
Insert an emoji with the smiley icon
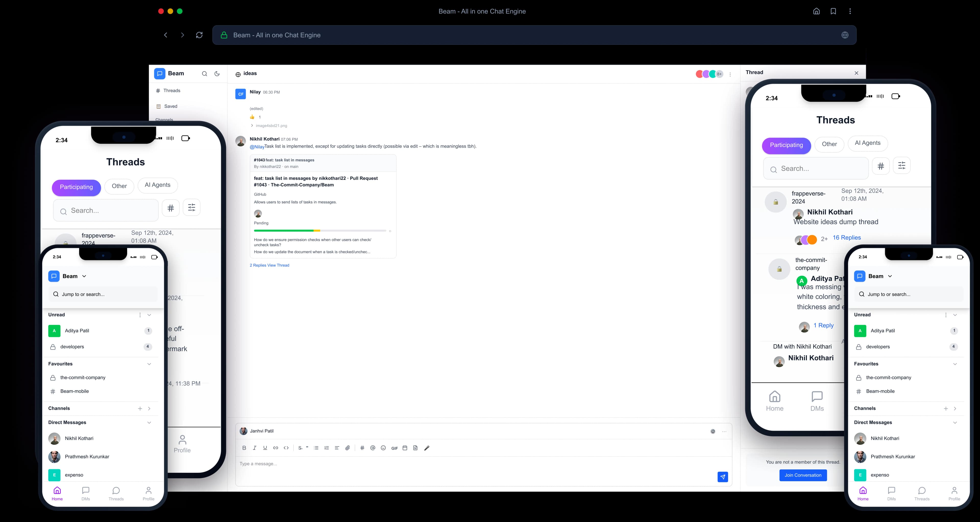pyautogui.click(x=383, y=448)
